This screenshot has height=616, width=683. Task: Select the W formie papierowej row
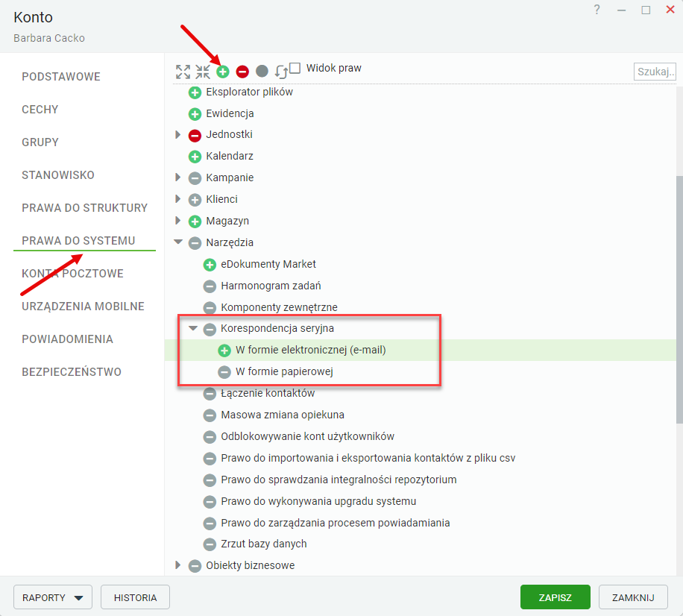tap(421, 372)
